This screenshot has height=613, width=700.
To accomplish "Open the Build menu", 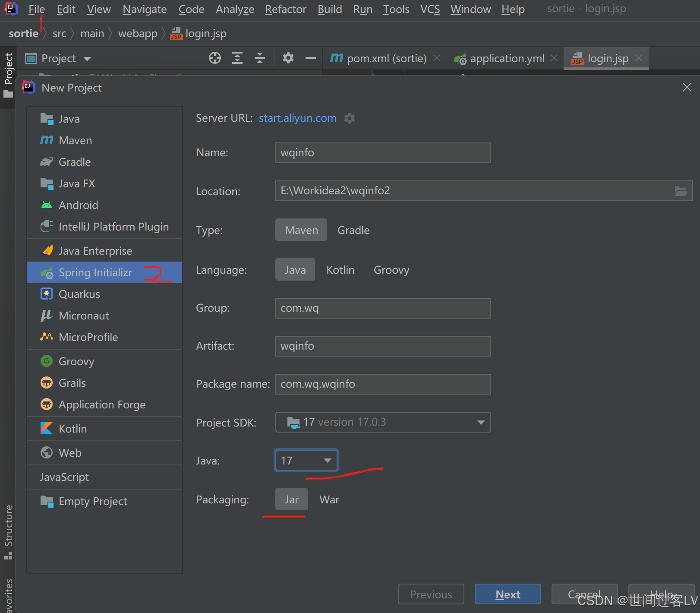I will click(x=330, y=9).
